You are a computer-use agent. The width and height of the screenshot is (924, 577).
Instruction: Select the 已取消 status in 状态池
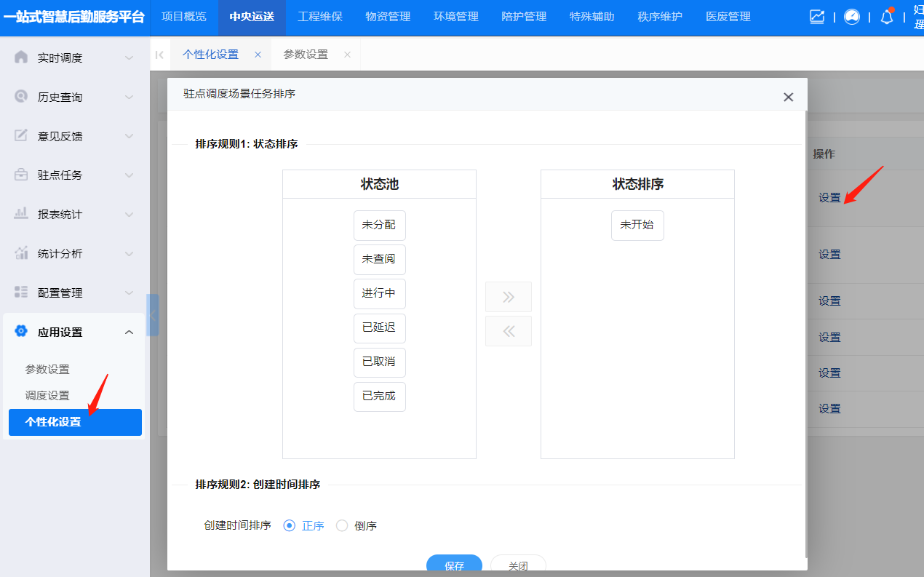pos(379,362)
